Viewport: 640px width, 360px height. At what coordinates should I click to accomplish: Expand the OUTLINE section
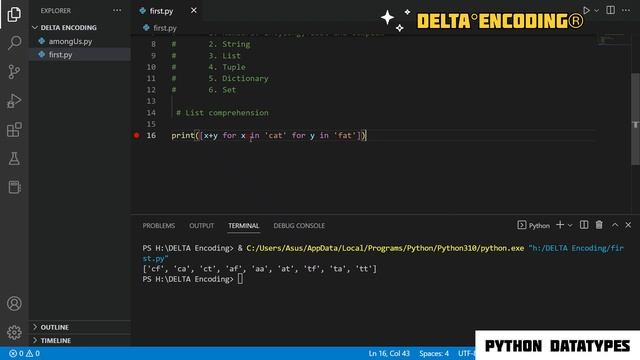click(54, 327)
